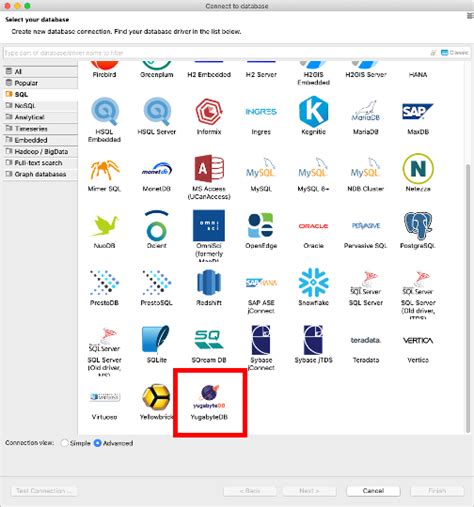This screenshot has width=474, height=507.
Task: Choose the OmniSci driver icon
Action: tap(209, 225)
